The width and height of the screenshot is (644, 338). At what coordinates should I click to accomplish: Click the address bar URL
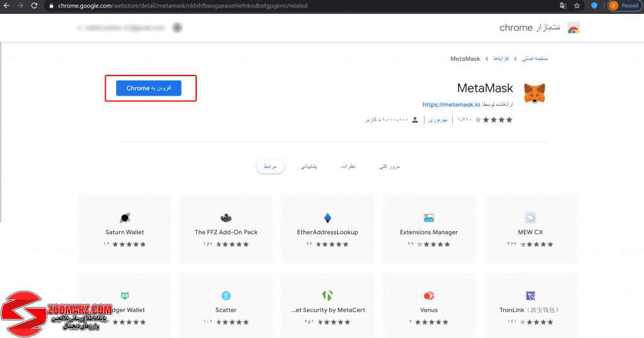tap(182, 6)
